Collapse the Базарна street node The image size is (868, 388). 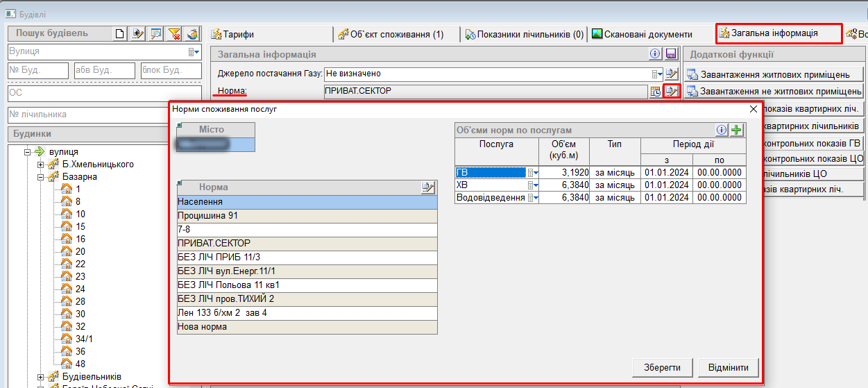click(x=41, y=177)
